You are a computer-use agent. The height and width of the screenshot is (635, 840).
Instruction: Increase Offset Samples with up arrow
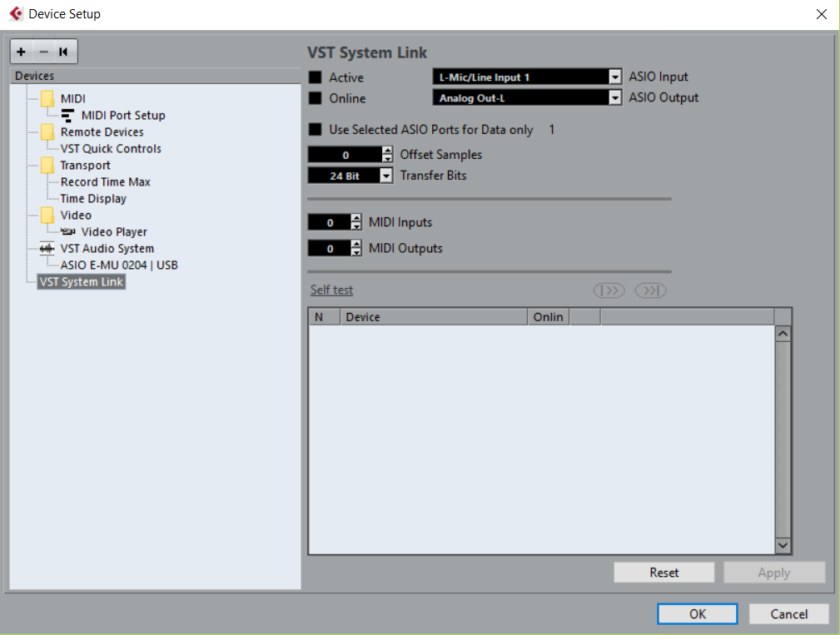point(387,151)
